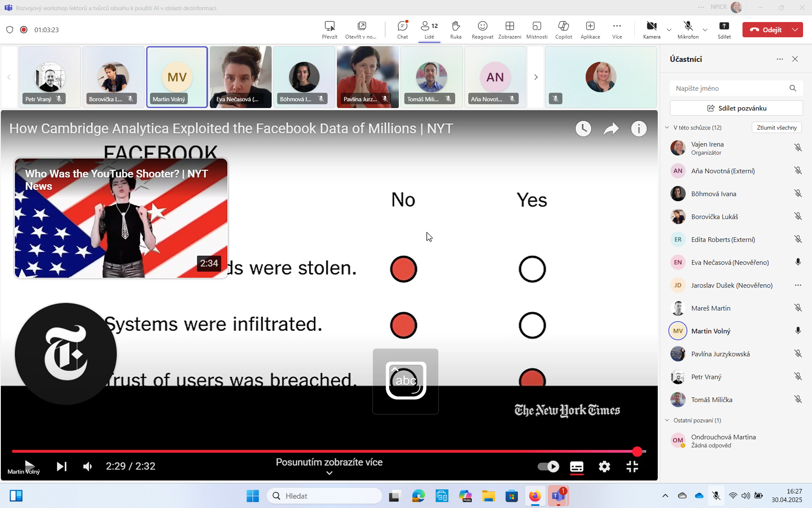812x508 pixels.
Task: Click the privacy shield icon
Action: tap(10, 30)
